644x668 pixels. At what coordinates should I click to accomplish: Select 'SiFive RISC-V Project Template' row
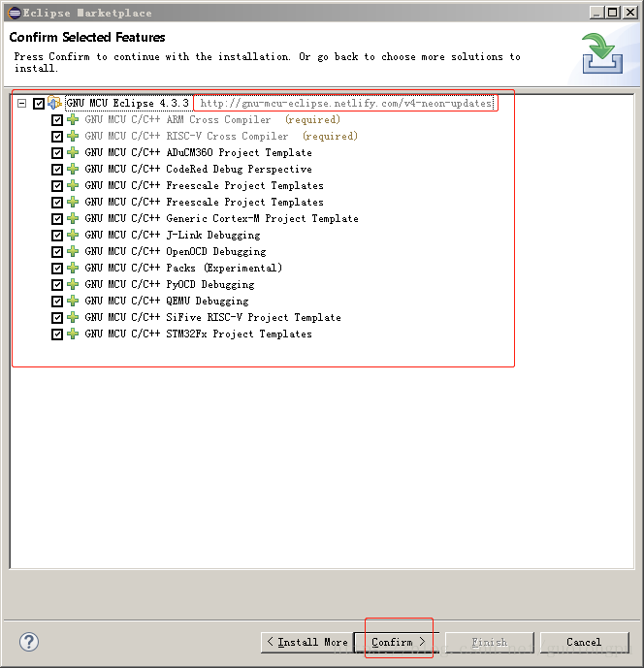coord(212,317)
